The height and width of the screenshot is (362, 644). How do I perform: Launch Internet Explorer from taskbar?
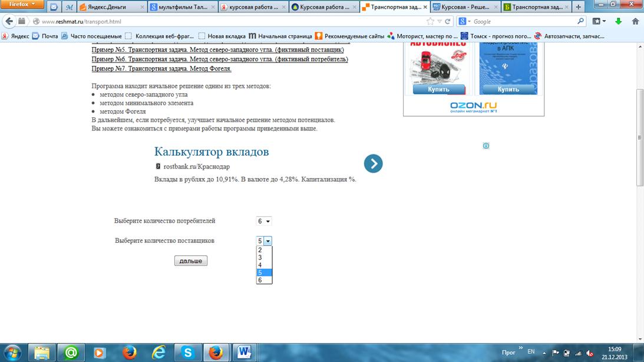[158, 353]
